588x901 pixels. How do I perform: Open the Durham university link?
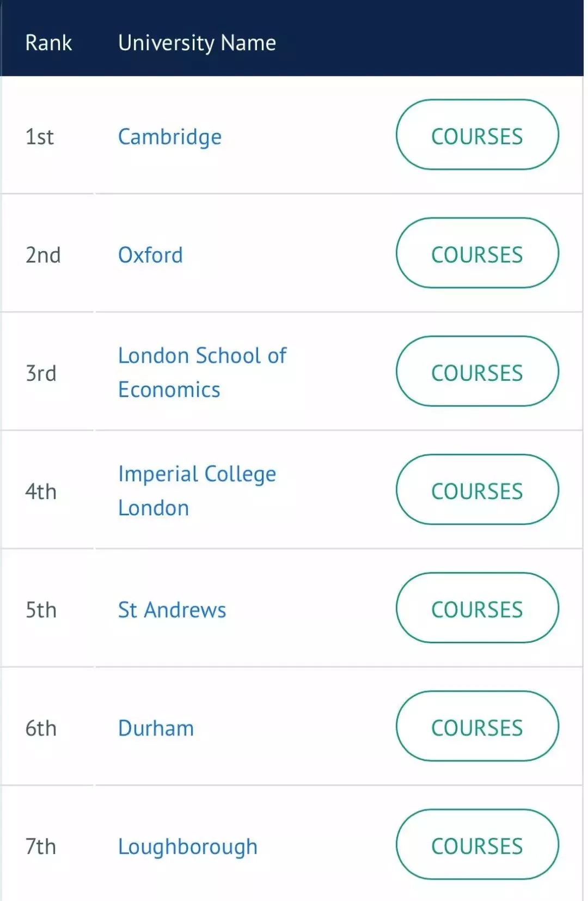point(156,728)
